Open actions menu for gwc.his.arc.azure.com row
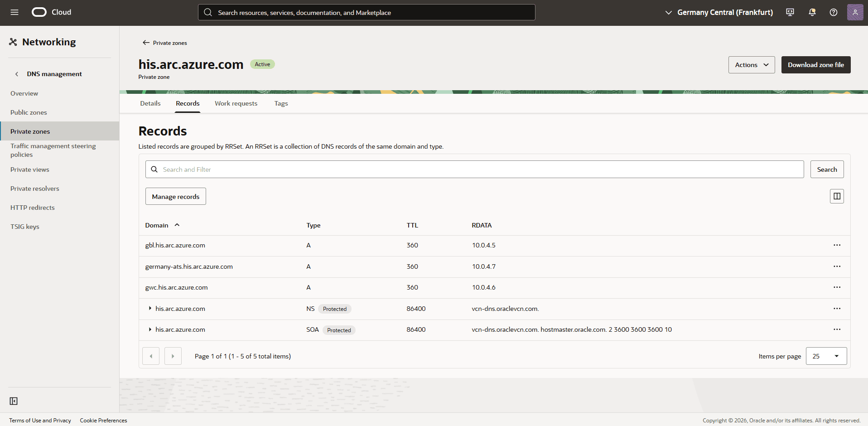The image size is (868, 426). [837, 287]
